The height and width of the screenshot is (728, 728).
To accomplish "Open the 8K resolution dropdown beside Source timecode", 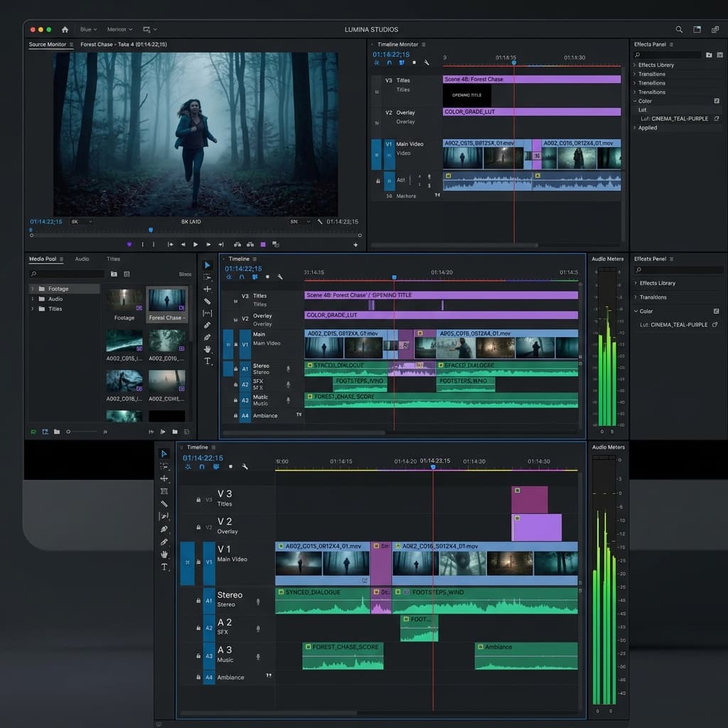I will click(82, 222).
